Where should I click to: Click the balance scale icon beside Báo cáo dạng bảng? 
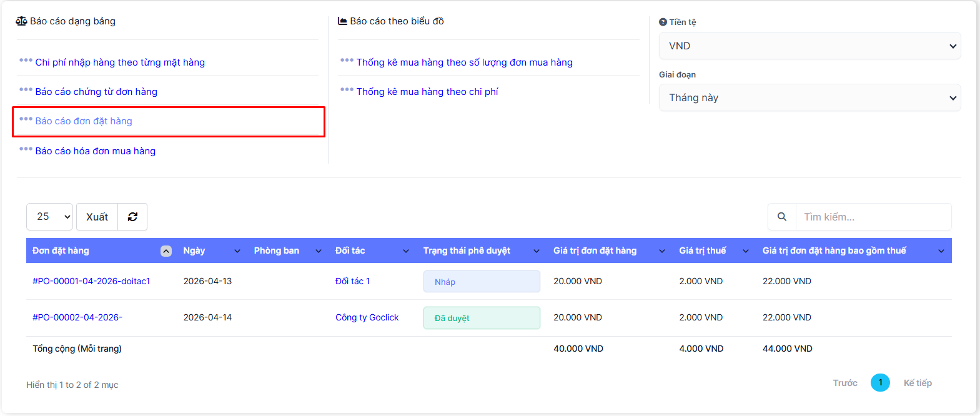pyautogui.click(x=21, y=21)
